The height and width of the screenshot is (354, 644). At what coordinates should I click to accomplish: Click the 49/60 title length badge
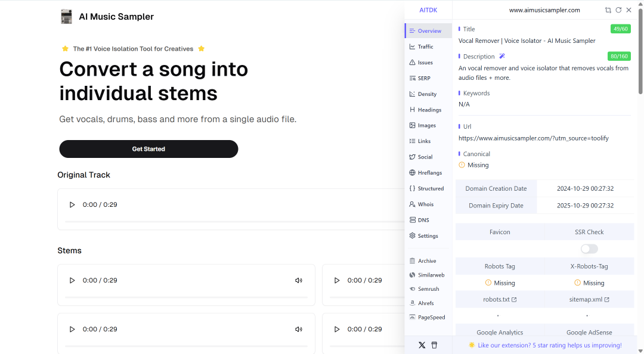coord(620,29)
